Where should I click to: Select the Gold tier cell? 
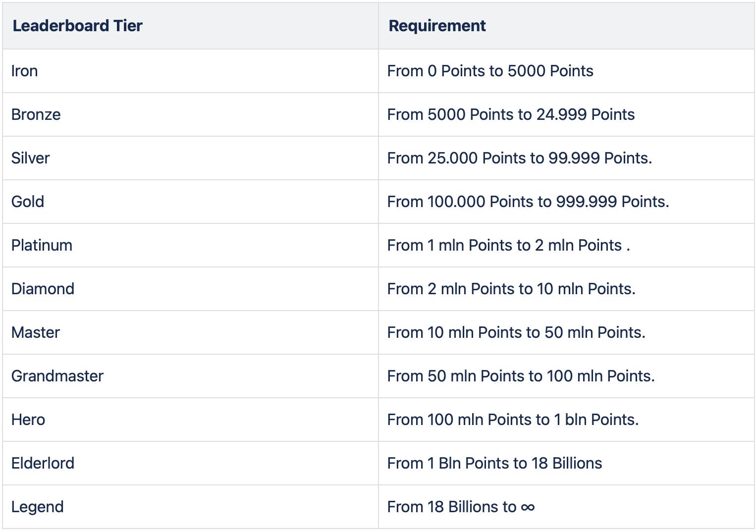[x=190, y=202]
